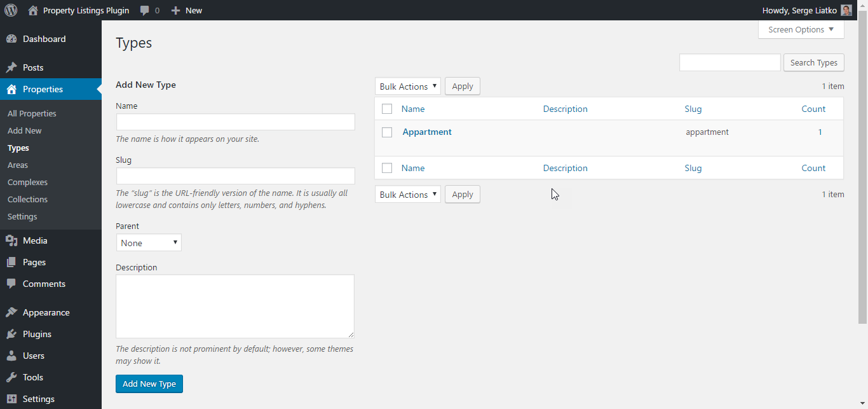The height and width of the screenshot is (409, 868).
Task: Sort by Description in table header
Action: pos(566,109)
